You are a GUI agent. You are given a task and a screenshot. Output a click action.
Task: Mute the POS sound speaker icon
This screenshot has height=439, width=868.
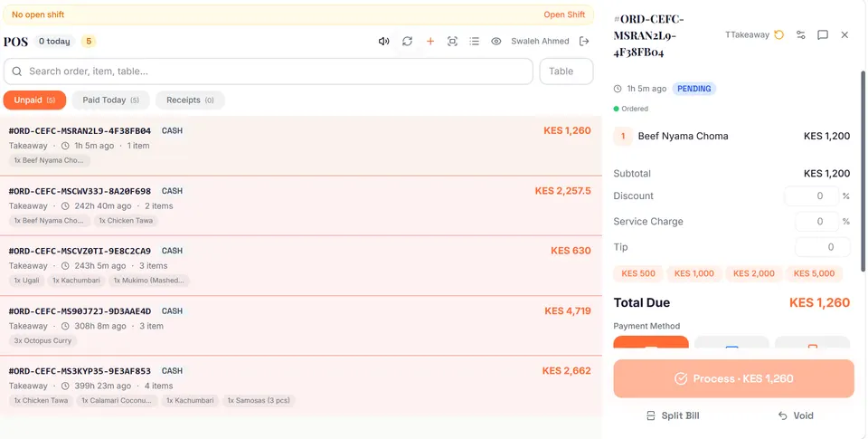tap(383, 41)
